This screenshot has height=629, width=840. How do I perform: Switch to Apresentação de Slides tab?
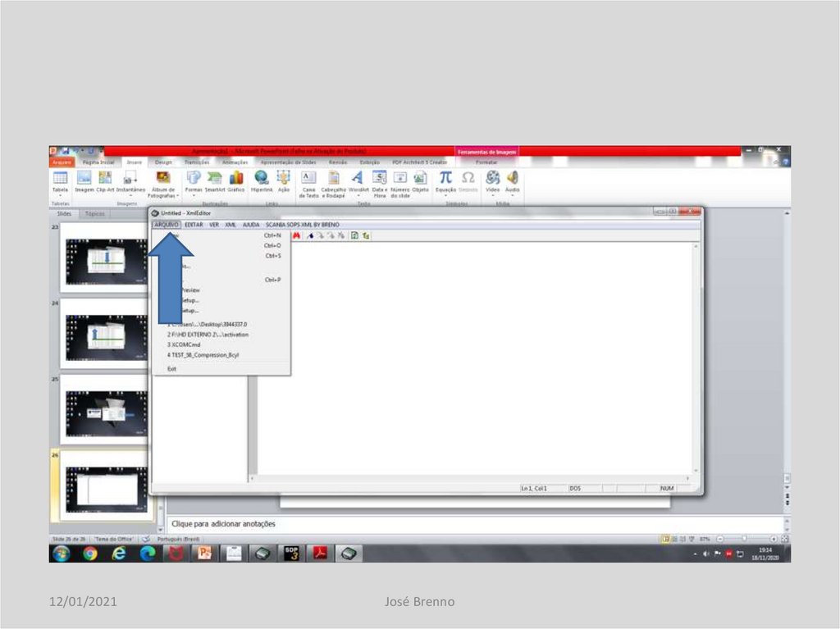click(288, 162)
